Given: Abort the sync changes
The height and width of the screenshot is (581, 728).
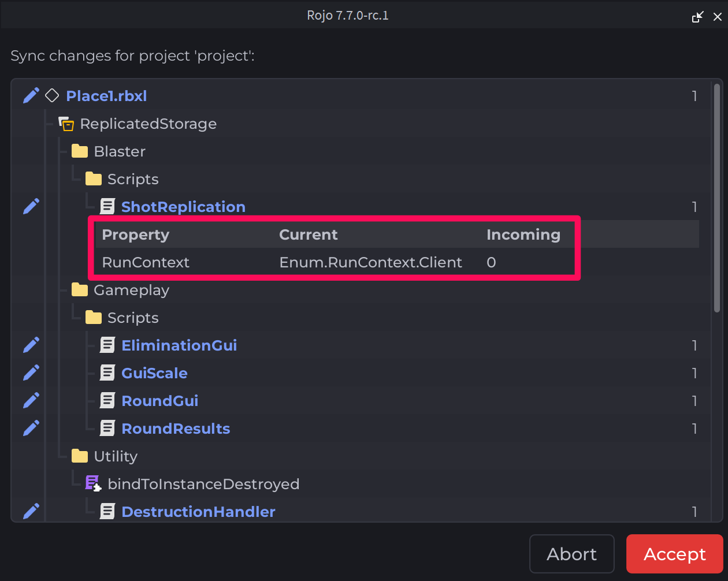Looking at the screenshot, I should click(x=571, y=554).
